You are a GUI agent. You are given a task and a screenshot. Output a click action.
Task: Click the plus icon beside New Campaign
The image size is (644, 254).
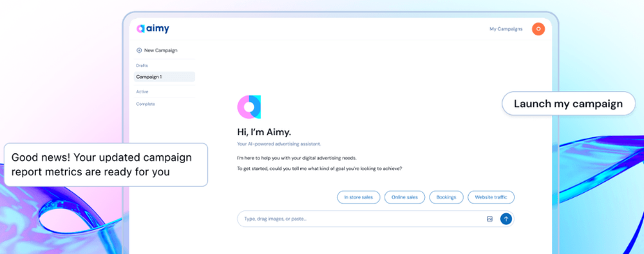click(x=139, y=50)
